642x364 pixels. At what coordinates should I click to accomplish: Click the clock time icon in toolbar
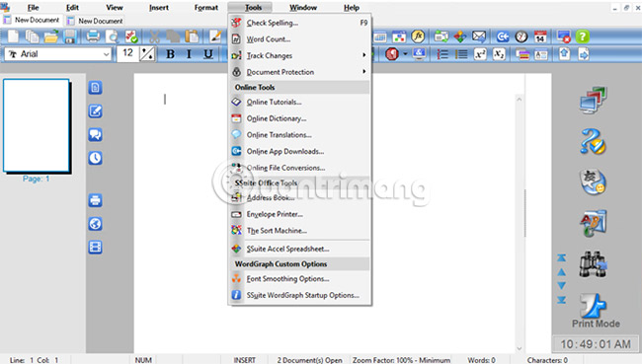click(522, 36)
